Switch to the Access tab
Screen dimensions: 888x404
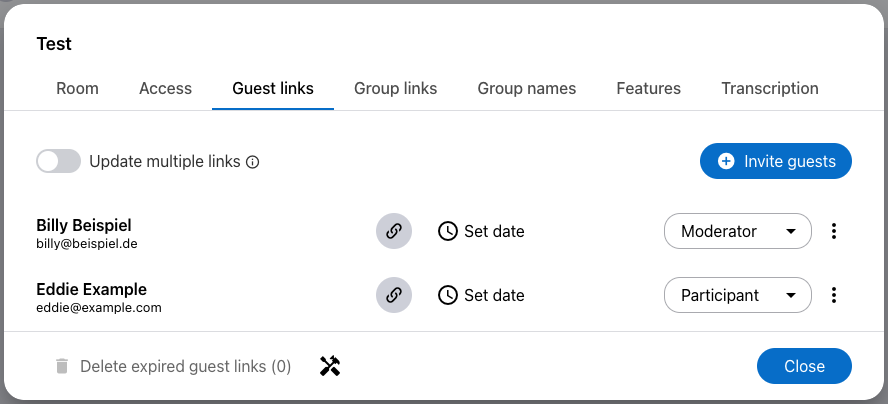coord(165,88)
